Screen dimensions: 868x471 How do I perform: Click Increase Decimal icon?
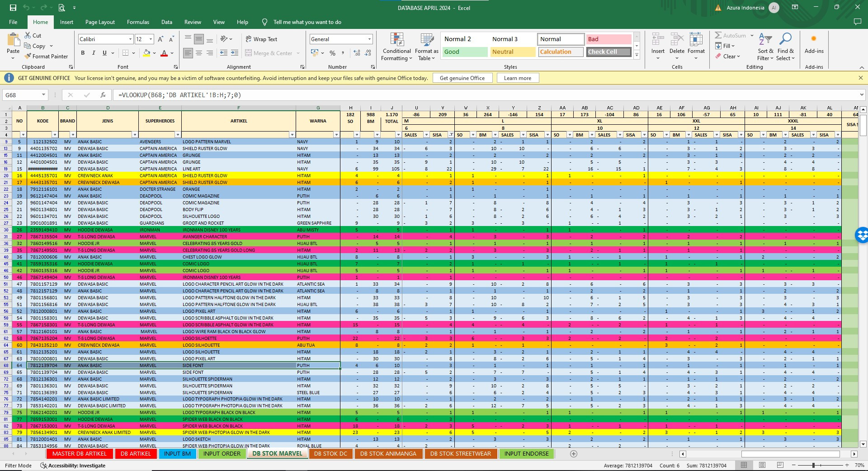357,53
